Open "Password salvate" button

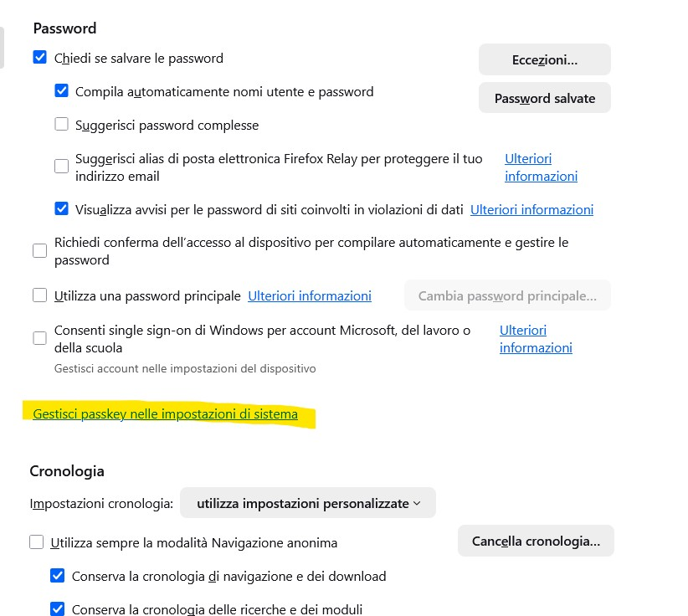pyautogui.click(x=544, y=98)
